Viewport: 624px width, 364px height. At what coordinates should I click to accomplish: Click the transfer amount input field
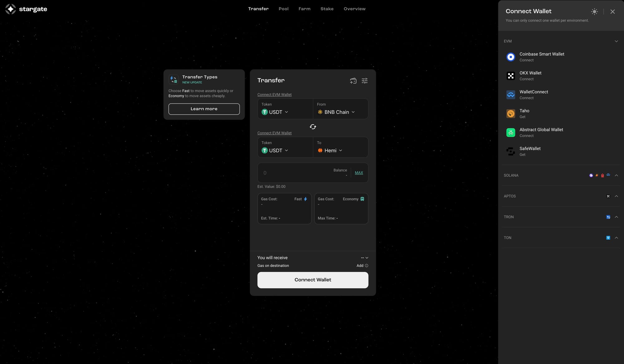point(293,173)
